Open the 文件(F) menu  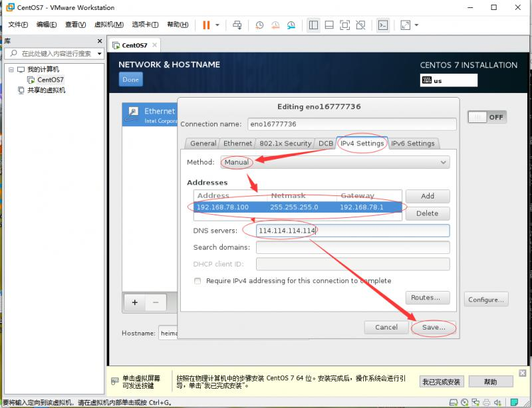tap(18, 25)
